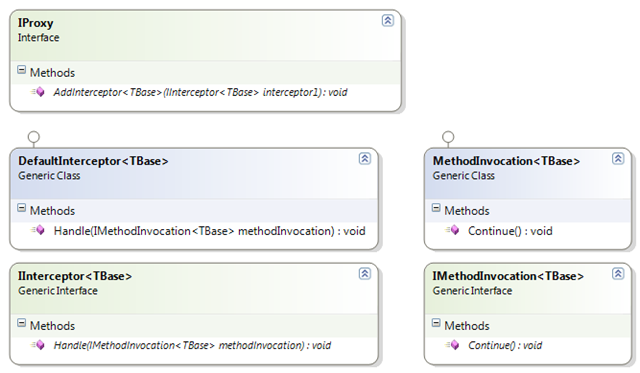Collapse MethodInvocation<TBase> class chevron
Viewport: 640px width, 373px height.
[x=618, y=158]
